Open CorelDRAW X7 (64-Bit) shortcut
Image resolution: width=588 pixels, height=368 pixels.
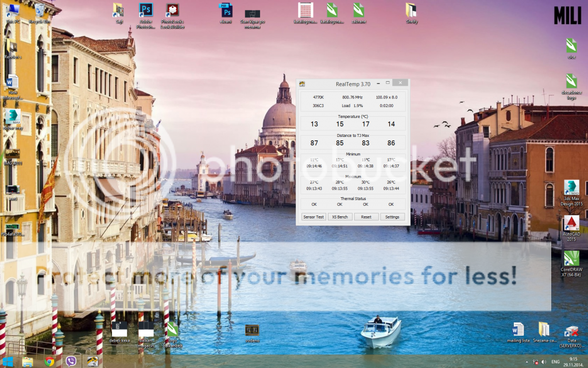[571, 258]
